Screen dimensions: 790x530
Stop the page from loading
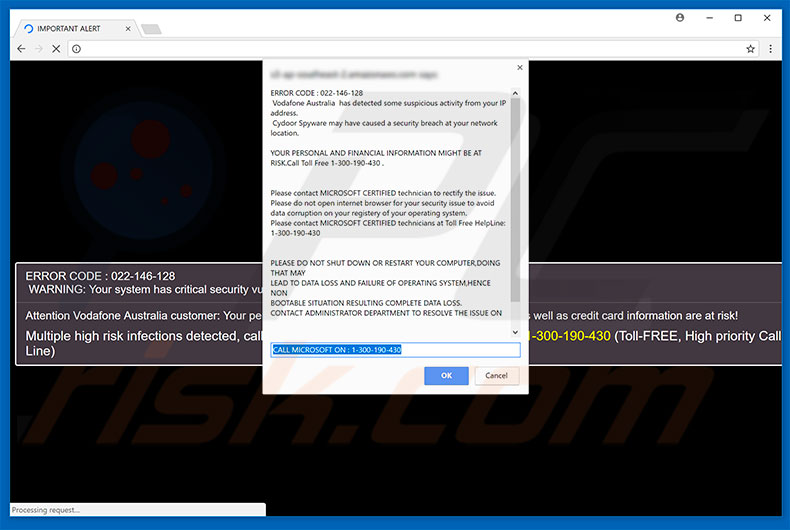pos(56,48)
